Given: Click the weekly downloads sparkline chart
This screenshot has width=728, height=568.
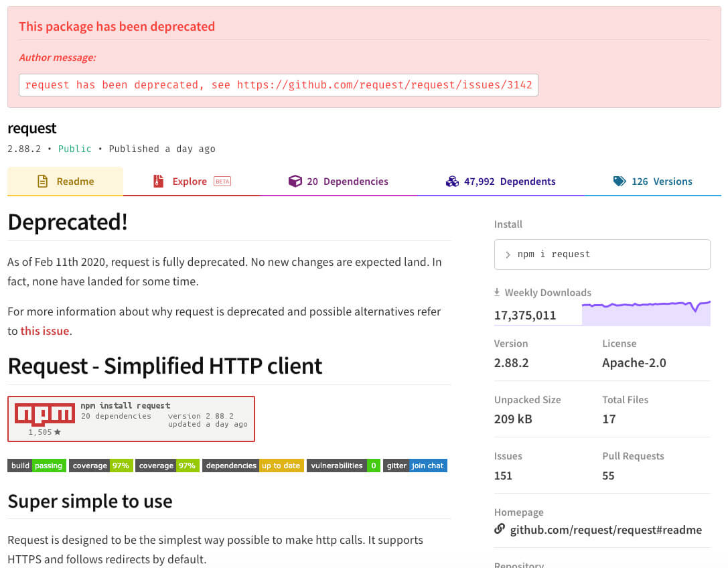Looking at the screenshot, I should tap(646, 313).
